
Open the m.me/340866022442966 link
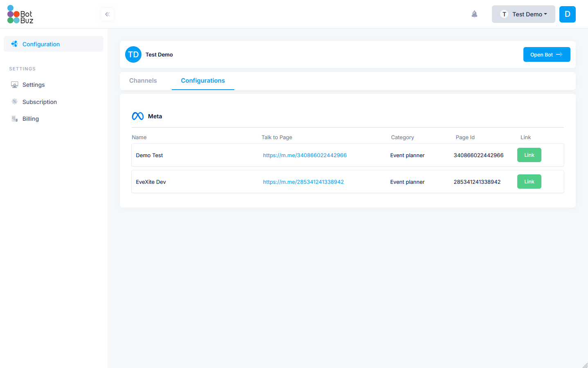305,155
